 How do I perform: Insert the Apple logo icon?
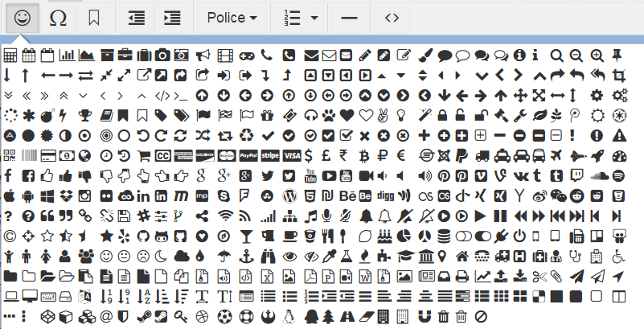[9, 196]
